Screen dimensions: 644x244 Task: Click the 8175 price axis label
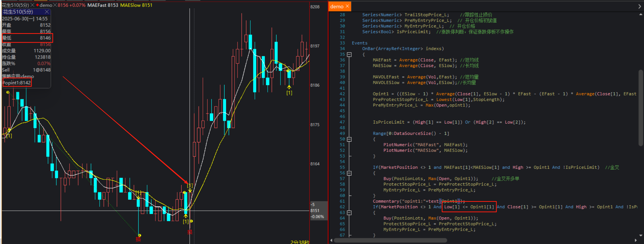tap(315, 125)
